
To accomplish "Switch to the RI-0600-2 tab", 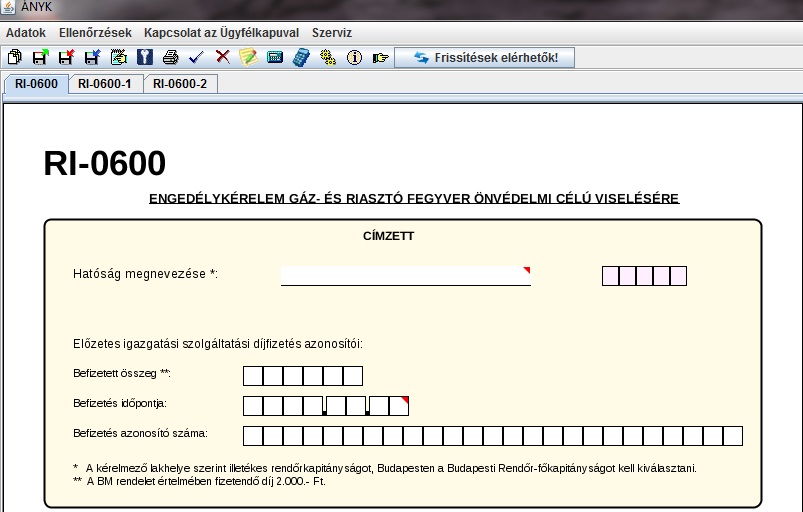I will pos(180,84).
